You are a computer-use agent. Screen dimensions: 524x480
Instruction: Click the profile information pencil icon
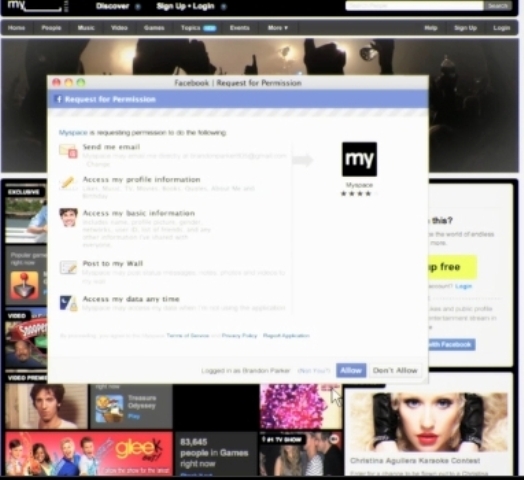click(x=68, y=184)
